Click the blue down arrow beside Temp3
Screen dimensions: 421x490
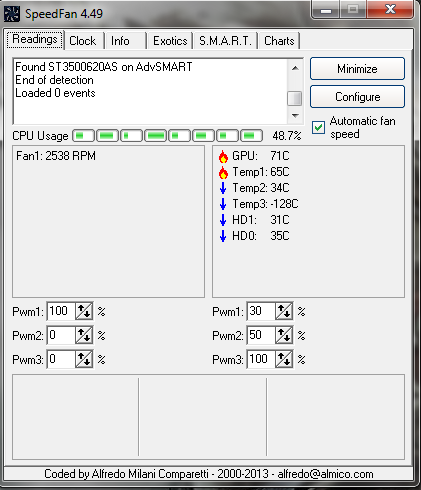pyautogui.click(x=223, y=204)
